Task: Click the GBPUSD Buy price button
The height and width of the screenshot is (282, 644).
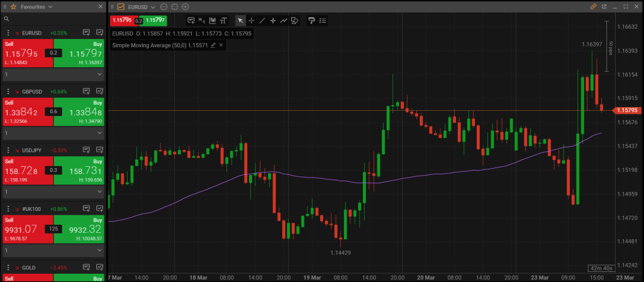Action: (x=81, y=111)
